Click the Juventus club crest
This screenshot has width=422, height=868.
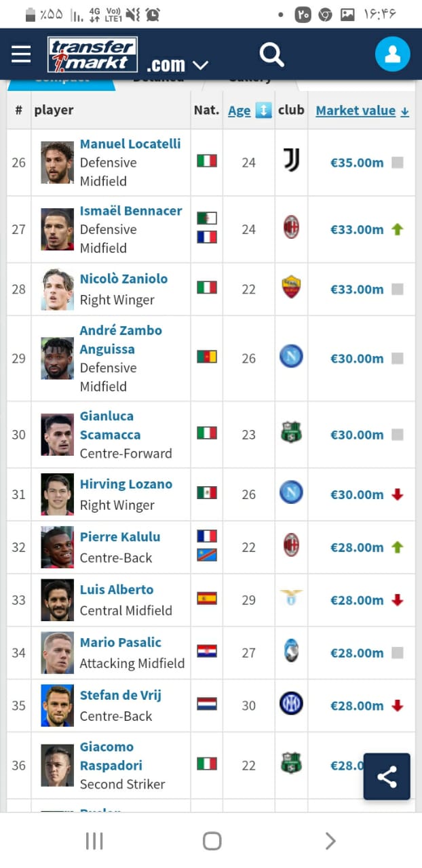291,161
